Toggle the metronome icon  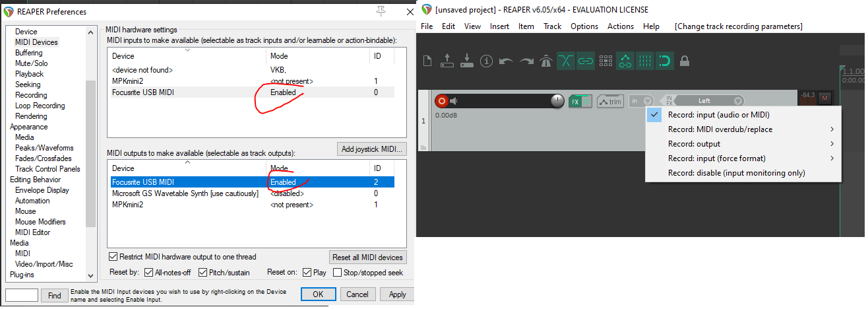tap(545, 61)
